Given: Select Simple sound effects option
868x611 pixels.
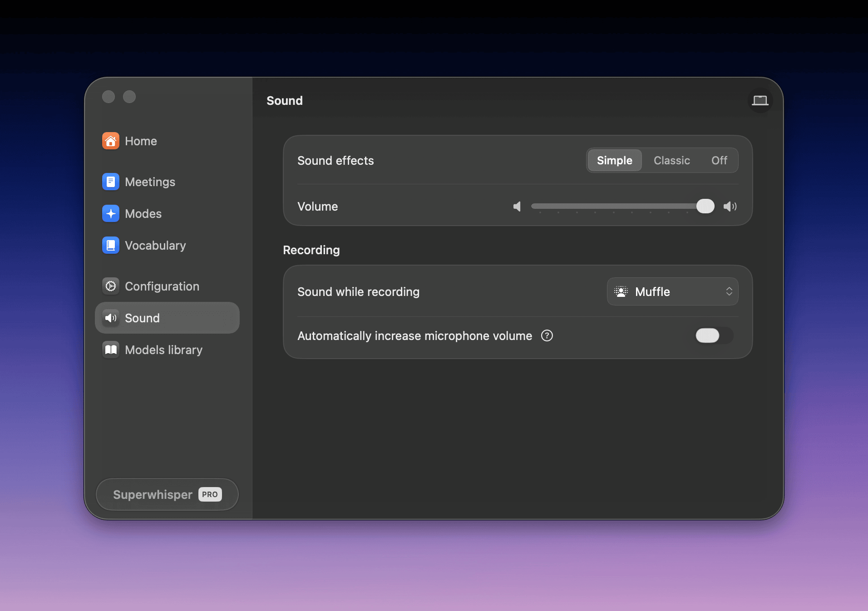Looking at the screenshot, I should [x=615, y=161].
